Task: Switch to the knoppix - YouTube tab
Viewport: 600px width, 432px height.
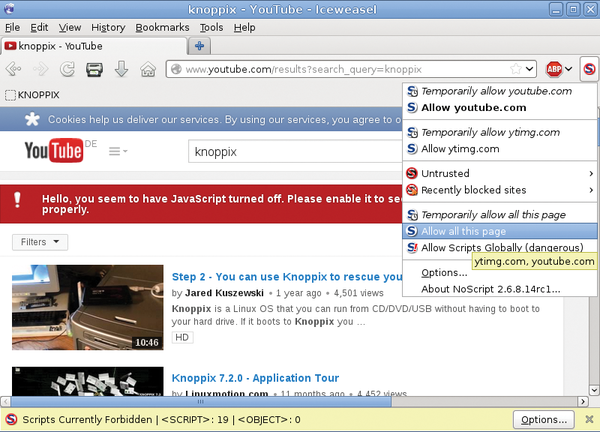Action: click(x=94, y=46)
